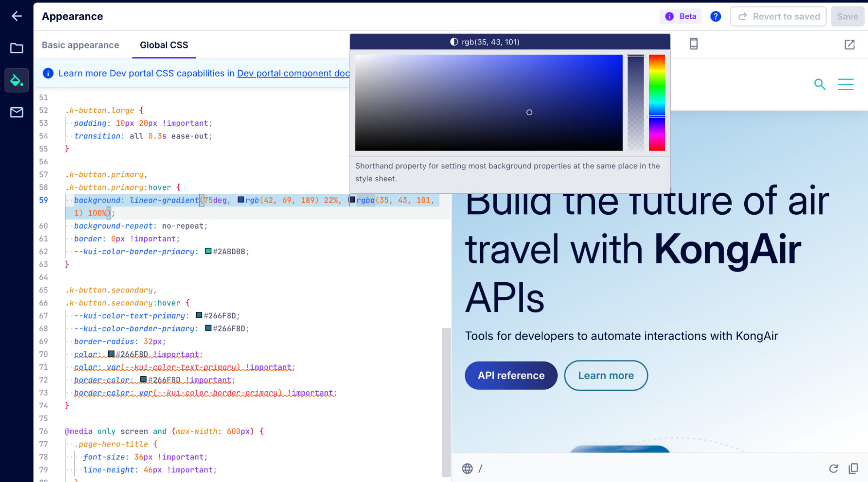
Task: Click the back arrow icon
Action: 17,16
